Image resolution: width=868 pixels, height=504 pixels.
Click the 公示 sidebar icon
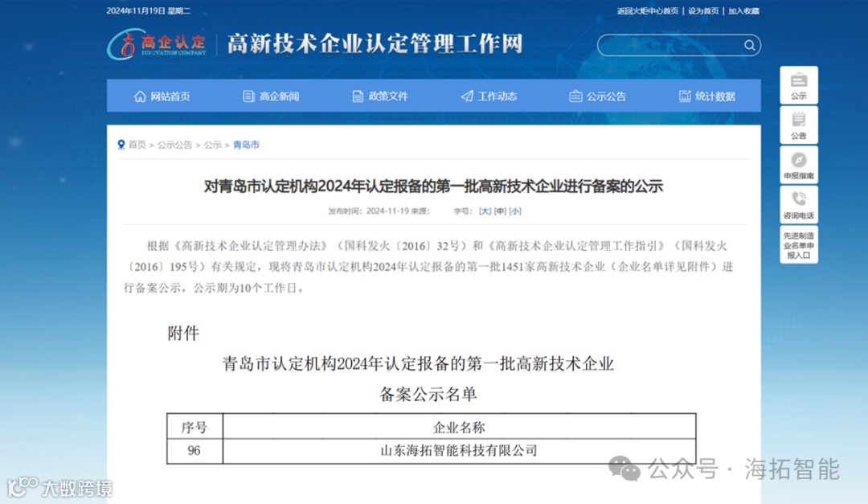(x=799, y=85)
